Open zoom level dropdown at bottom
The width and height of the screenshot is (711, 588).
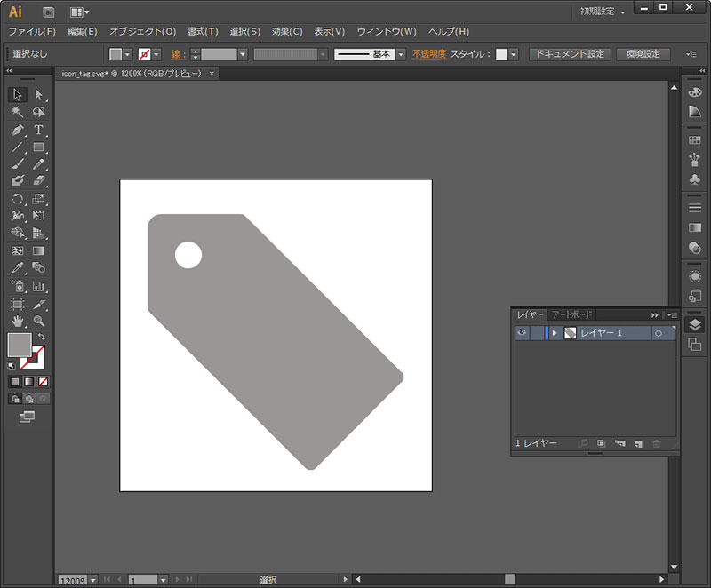point(93,579)
